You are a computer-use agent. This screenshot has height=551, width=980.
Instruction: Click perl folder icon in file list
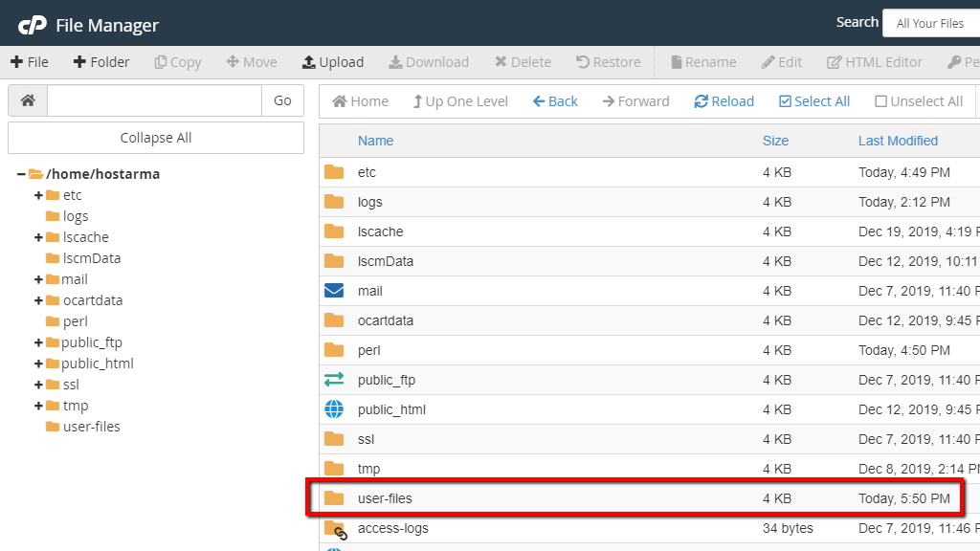tap(334, 350)
